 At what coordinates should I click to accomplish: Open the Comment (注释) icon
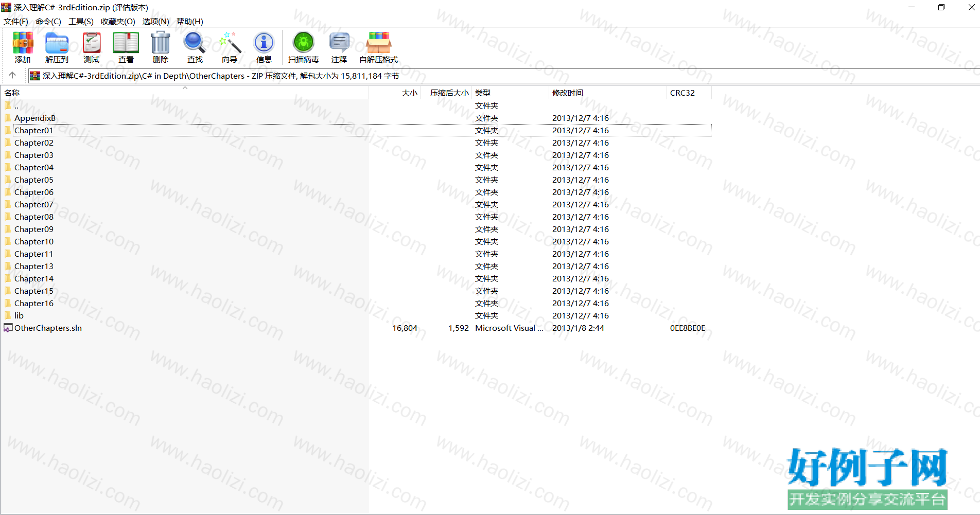(339, 43)
